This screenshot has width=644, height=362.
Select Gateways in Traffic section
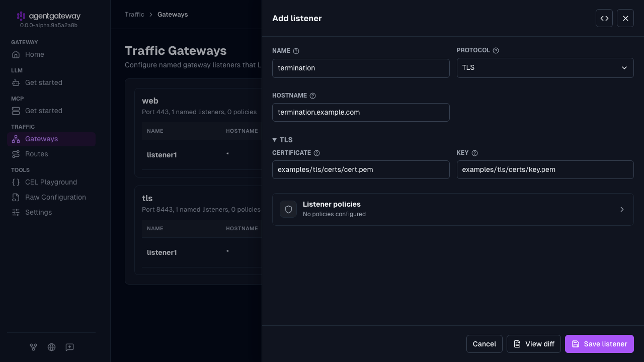tap(51, 139)
